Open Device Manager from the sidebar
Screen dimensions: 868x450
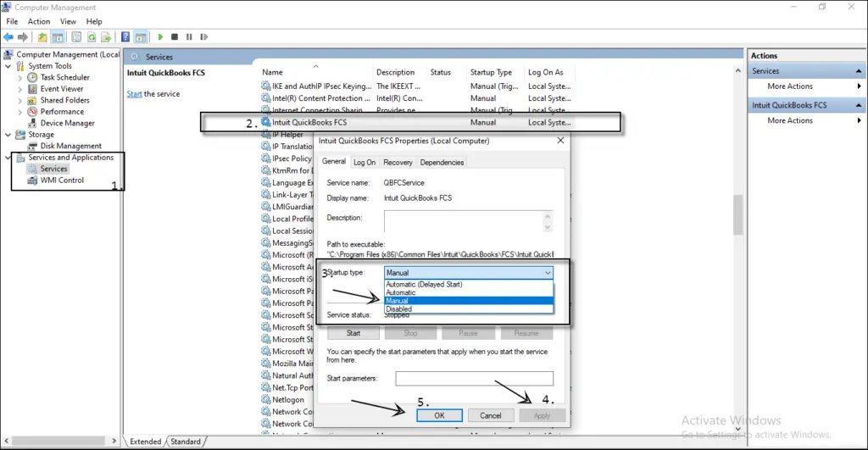pyautogui.click(x=67, y=123)
